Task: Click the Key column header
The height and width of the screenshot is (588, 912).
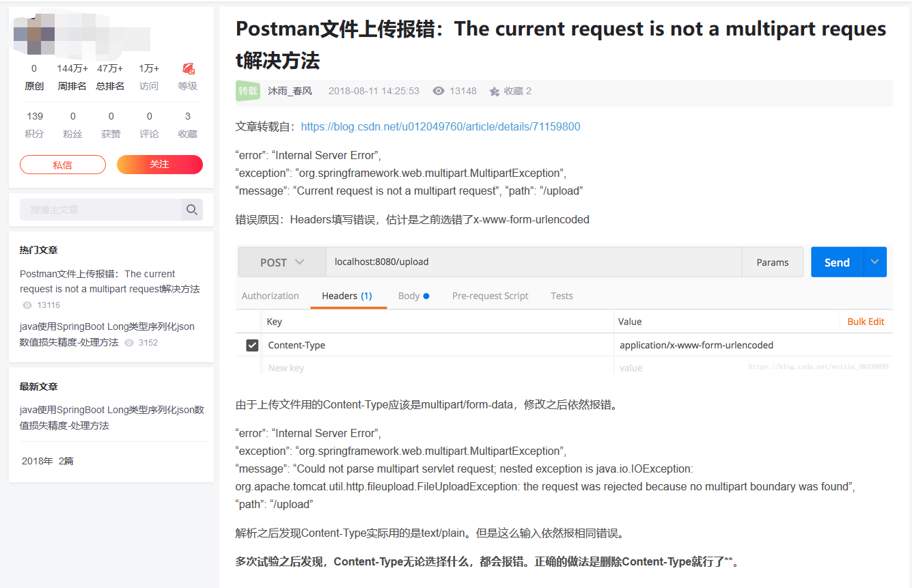Action: coord(274,322)
